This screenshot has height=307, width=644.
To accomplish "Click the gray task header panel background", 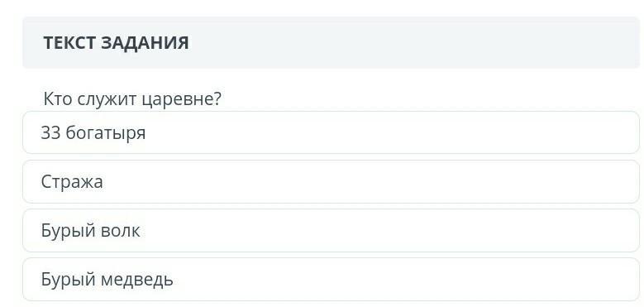I will pos(411,43).
